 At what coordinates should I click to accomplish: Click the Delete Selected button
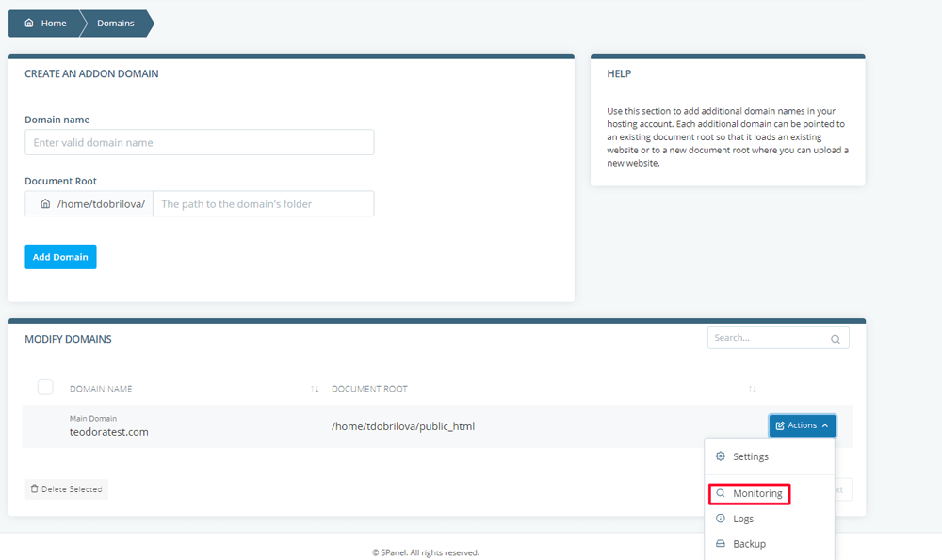pyautogui.click(x=66, y=488)
